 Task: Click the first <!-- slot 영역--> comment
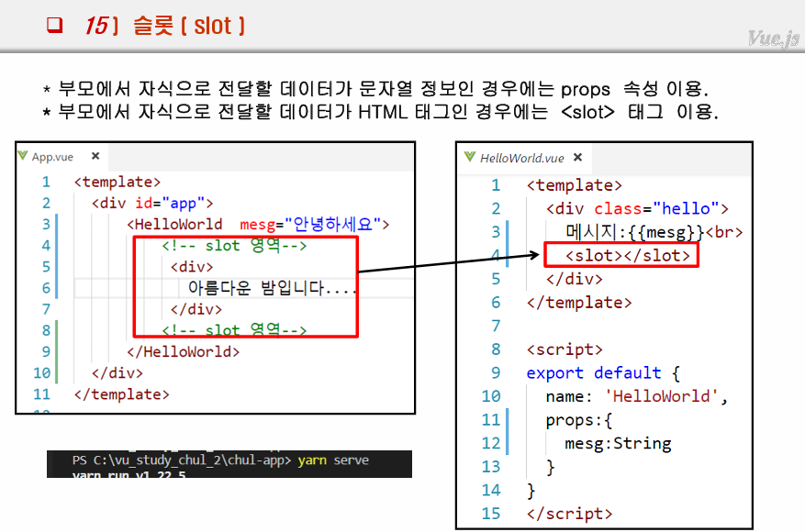click(234, 245)
